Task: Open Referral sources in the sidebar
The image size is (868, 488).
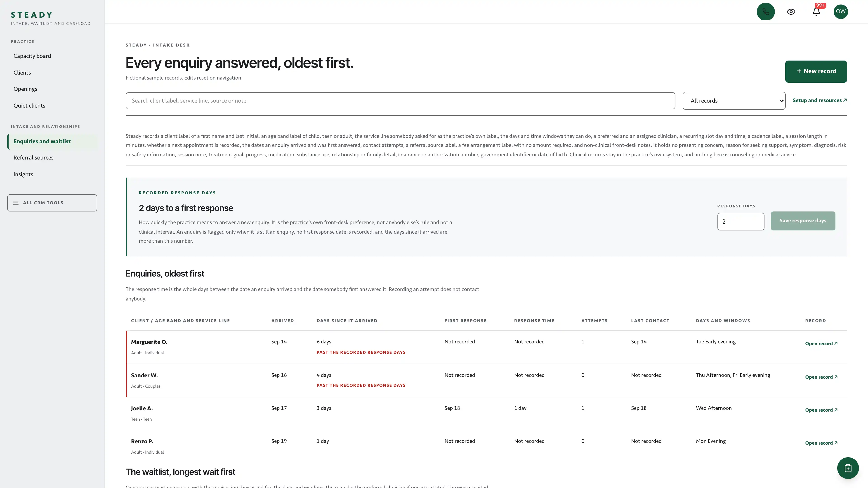Action: (33, 158)
